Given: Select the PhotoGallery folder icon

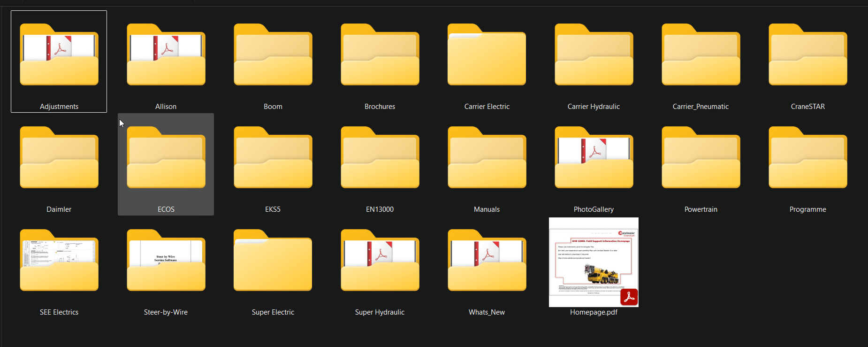Looking at the screenshot, I should [594, 157].
